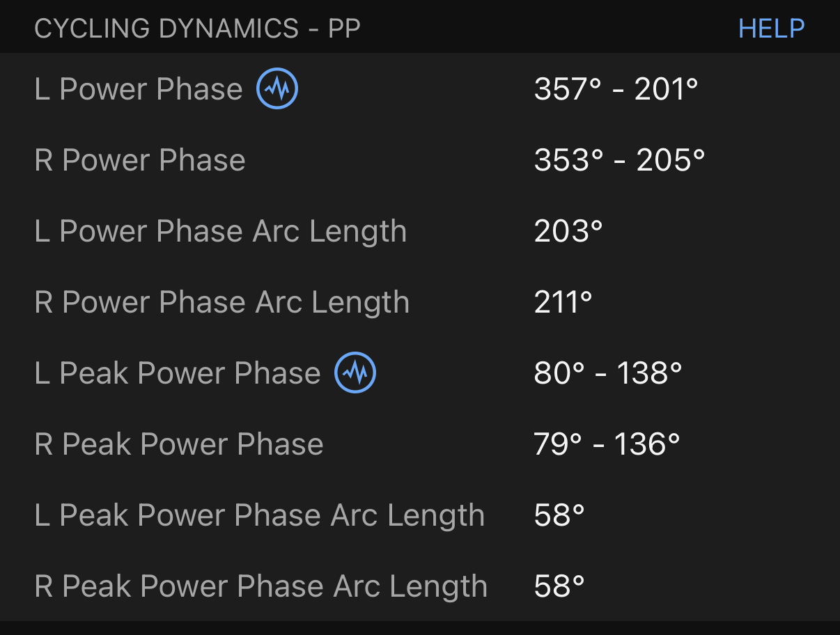The height and width of the screenshot is (635, 840).
Task: Click the L Peak Power Phase Arc Length 58° value
Action: 559,515
